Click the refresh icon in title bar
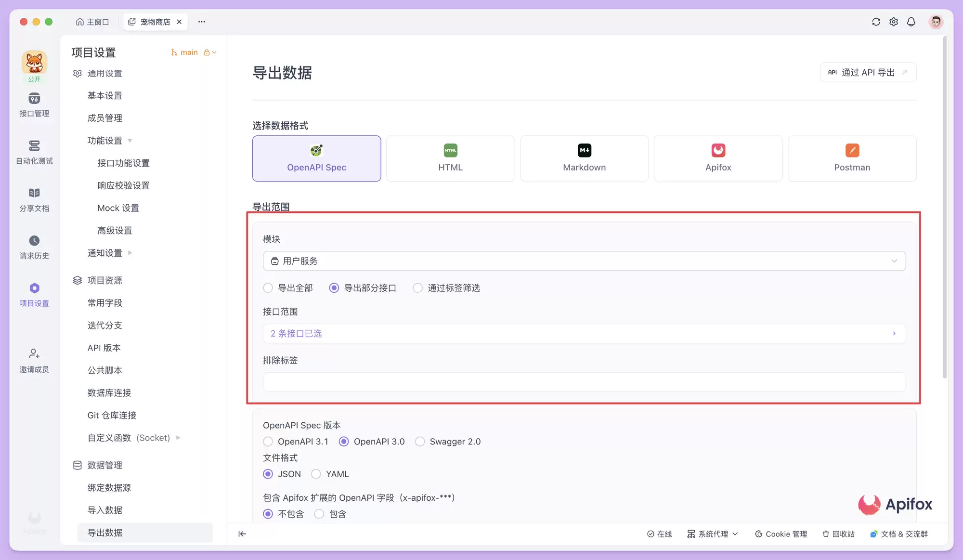This screenshot has height=560, width=963. (x=876, y=22)
